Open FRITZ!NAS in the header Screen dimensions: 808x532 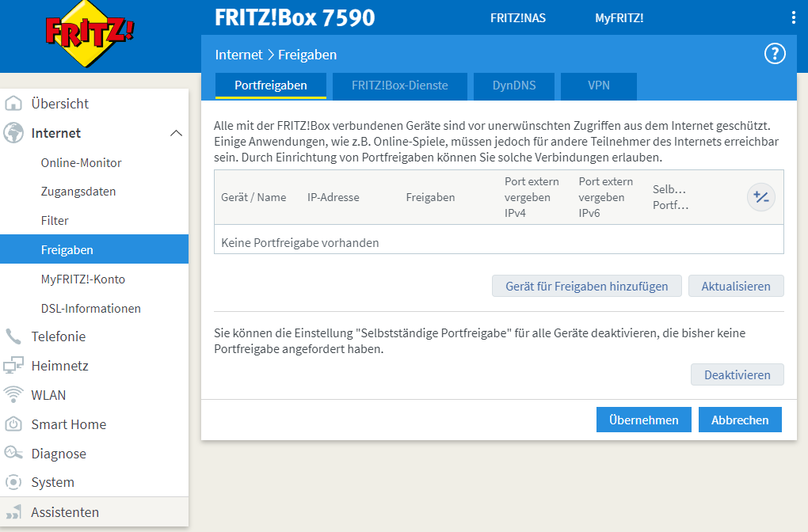pos(518,18)
